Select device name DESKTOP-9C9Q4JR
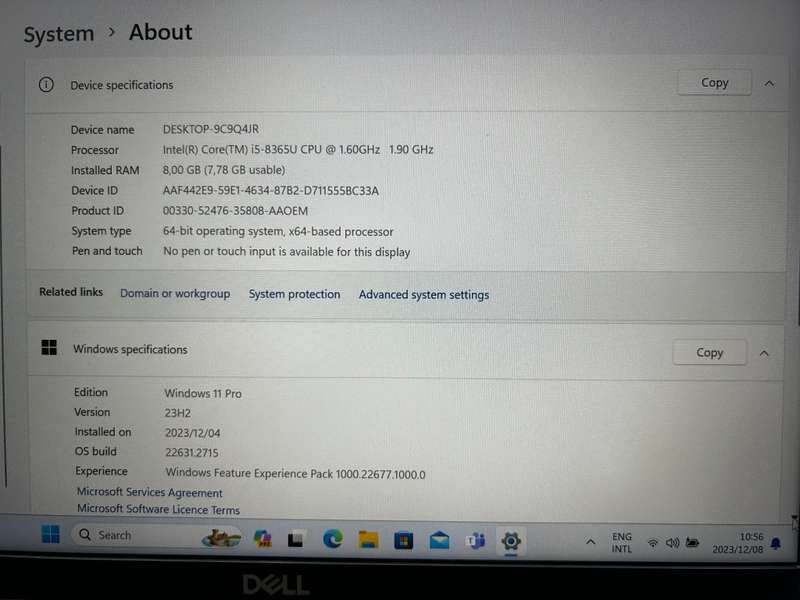Screen dimensions: 800x600 click(x=211, y=129)
